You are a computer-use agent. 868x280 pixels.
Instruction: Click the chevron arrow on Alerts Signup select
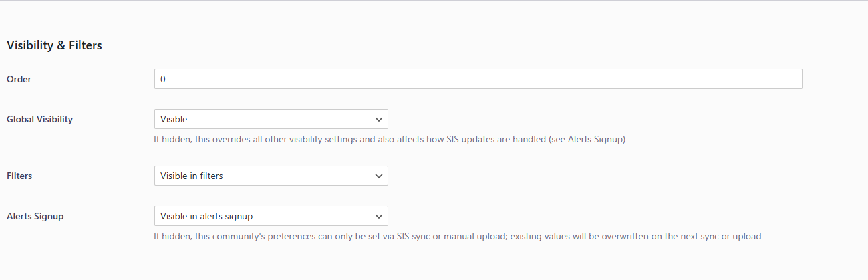pos(379,216)
